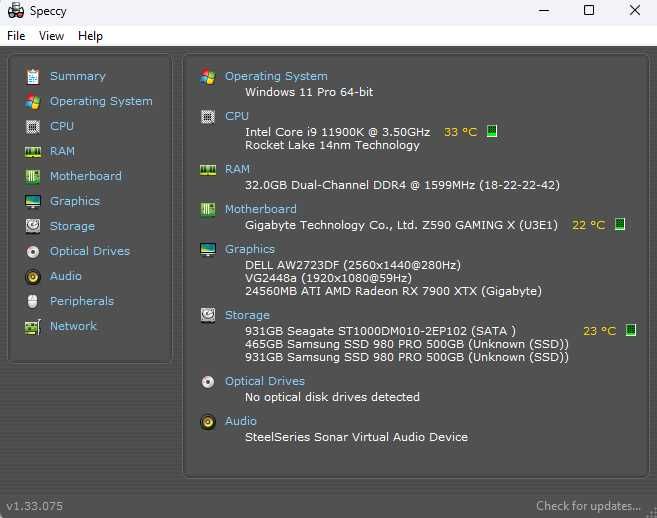Screen dimensions: 657x518
Task: Open Peripherals from the sidebar
Action: point(82,301)
